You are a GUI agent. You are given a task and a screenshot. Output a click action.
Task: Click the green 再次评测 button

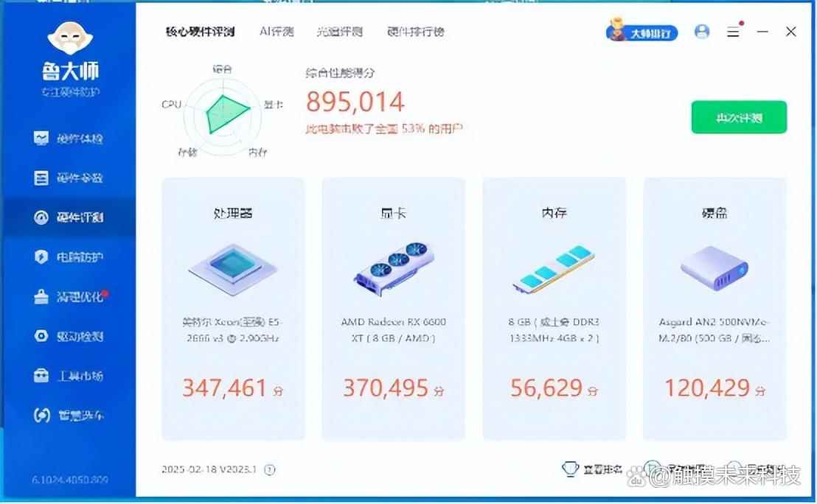[x=739, y=118]
